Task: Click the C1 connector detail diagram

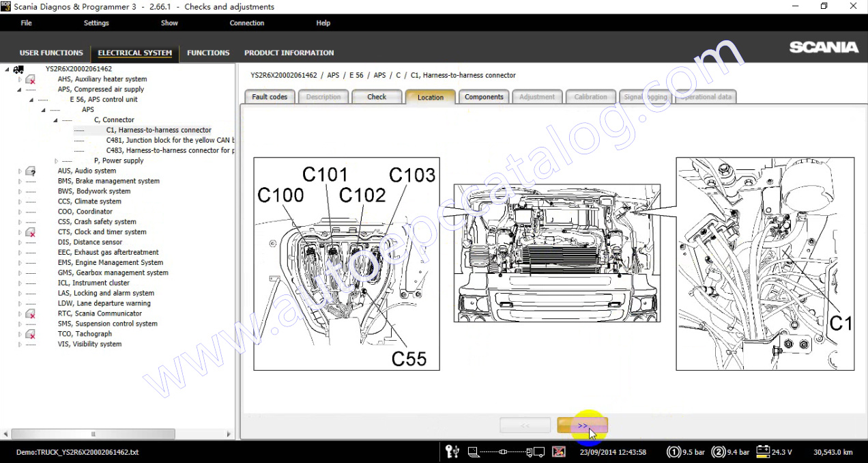Action: click(765, 264)
